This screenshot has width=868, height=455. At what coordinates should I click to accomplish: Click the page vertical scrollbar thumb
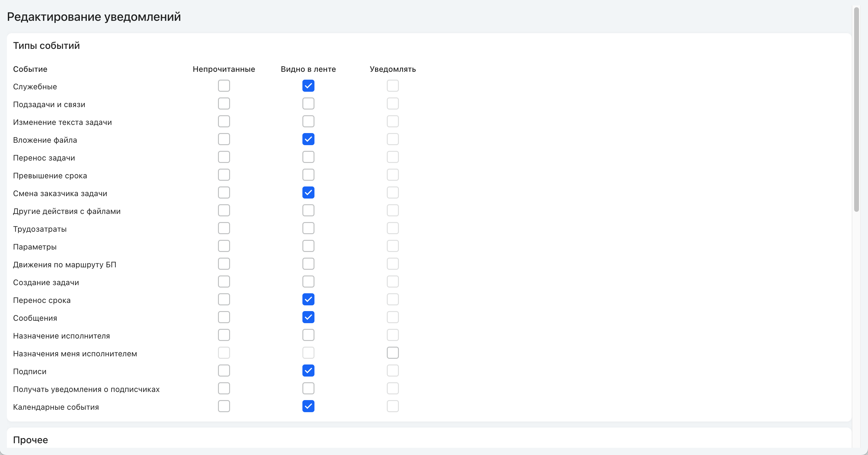856,110
